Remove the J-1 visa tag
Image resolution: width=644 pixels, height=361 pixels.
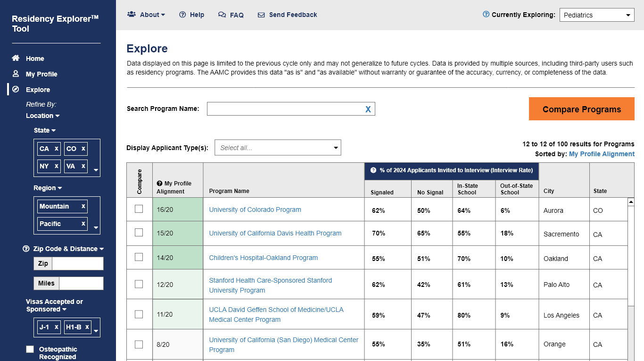[x=57, y=327]
